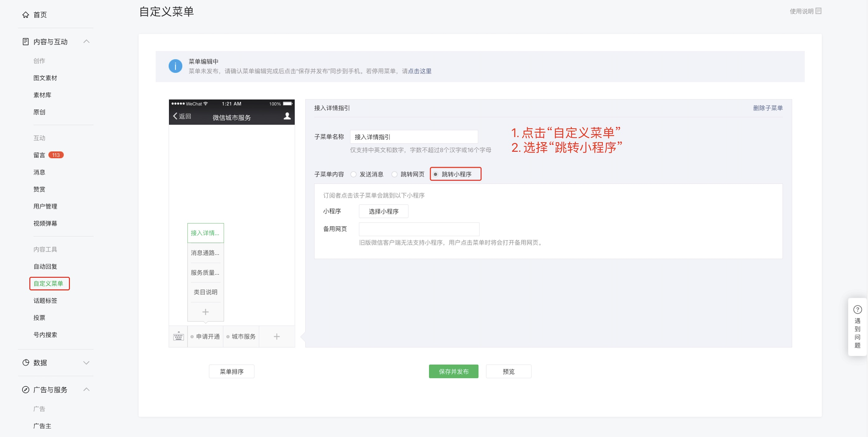
Task: Open the 遇到问题 help question icon
Action: (x=857, y=309)
